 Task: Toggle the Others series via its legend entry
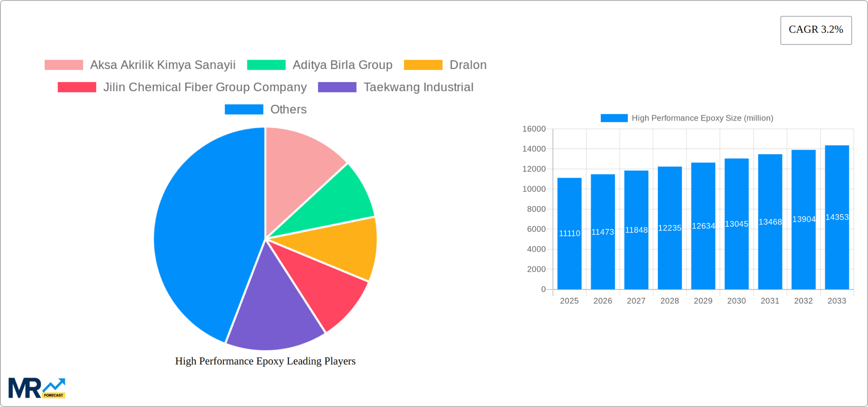(288, 109)
